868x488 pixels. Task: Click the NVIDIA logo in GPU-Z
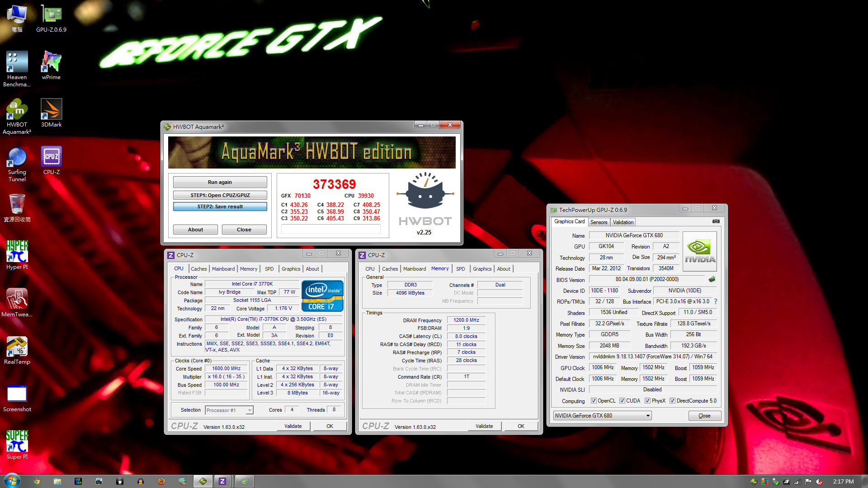[x=700, y=252]
